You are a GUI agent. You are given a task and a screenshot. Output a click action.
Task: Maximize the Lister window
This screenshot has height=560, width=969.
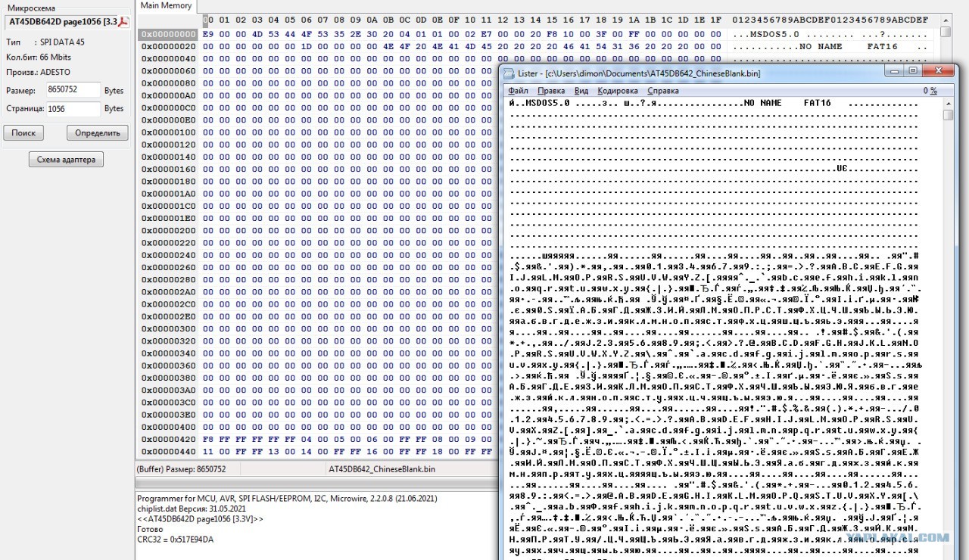(x=914, y=71)
